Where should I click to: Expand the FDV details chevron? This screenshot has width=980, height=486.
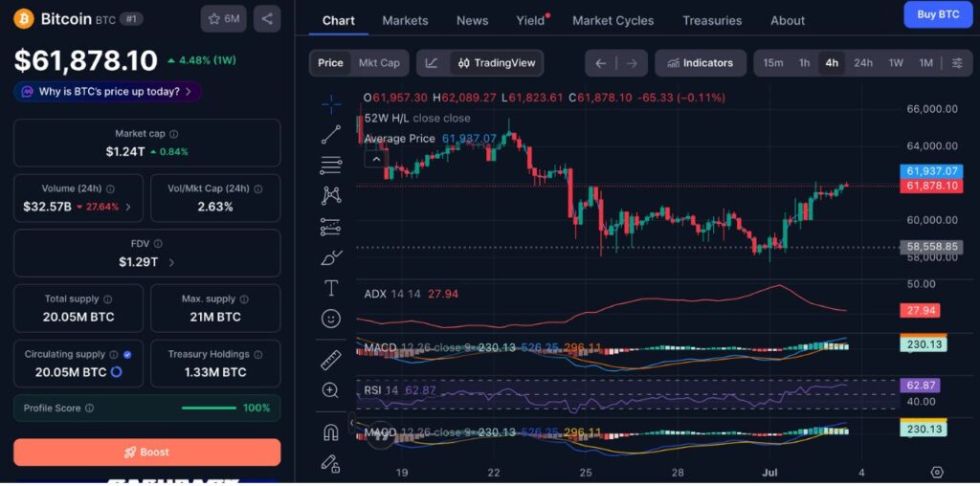(171, 262)
